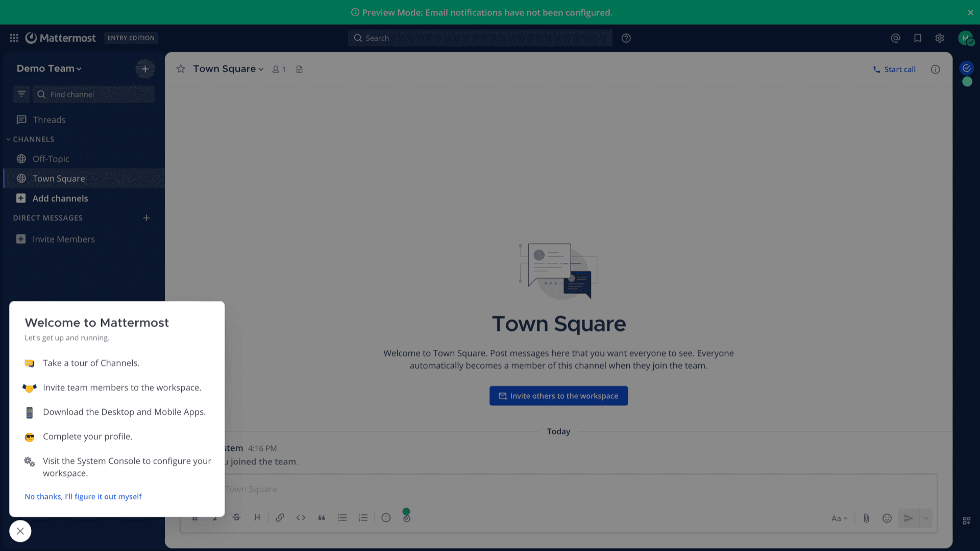Open Threads in the sidebar
The image size is (980, 551).
pyautogui.click(x=84, y=119)
